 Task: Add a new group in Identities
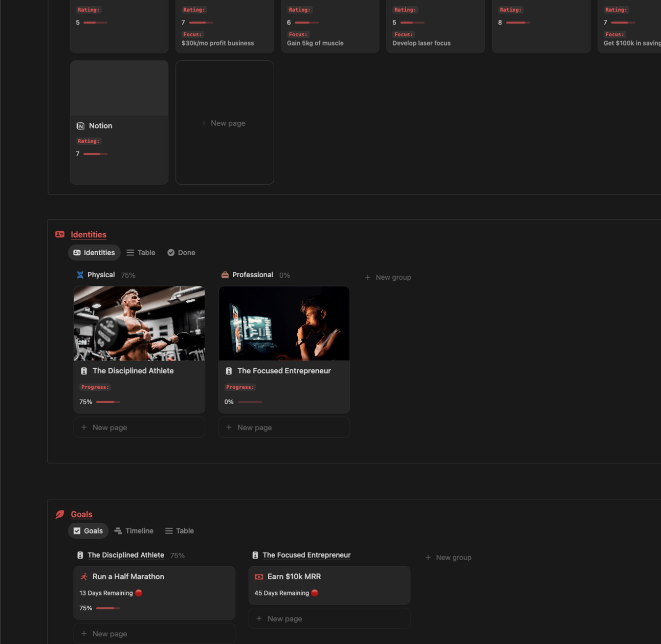click(388, 277)
